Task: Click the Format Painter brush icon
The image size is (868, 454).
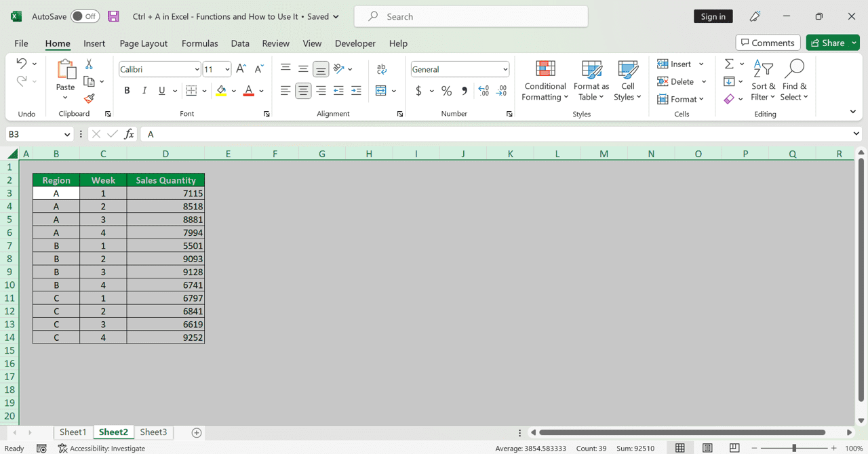Action: click(89, 99)
